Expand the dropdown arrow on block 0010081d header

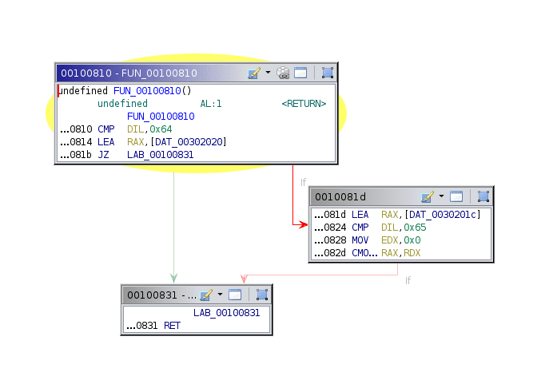(x=441, y=196)
